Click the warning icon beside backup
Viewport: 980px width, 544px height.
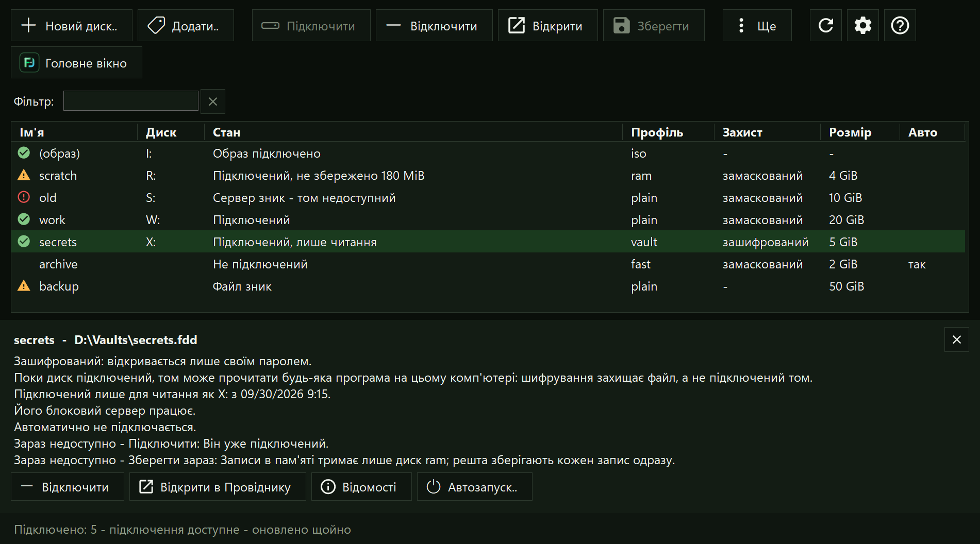point(24,286)
